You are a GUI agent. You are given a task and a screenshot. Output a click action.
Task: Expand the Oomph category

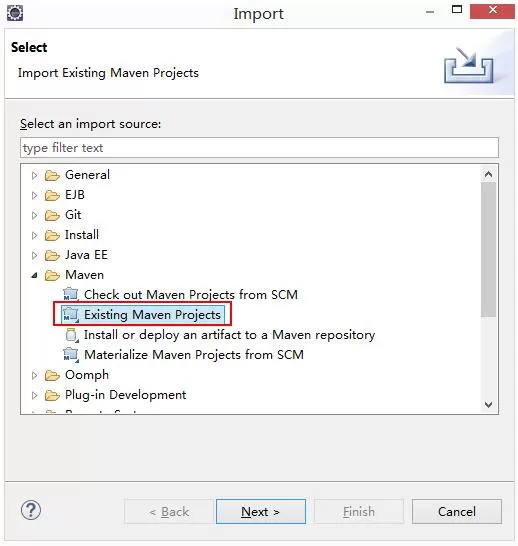pyautogui.click(x=34, y=375)
